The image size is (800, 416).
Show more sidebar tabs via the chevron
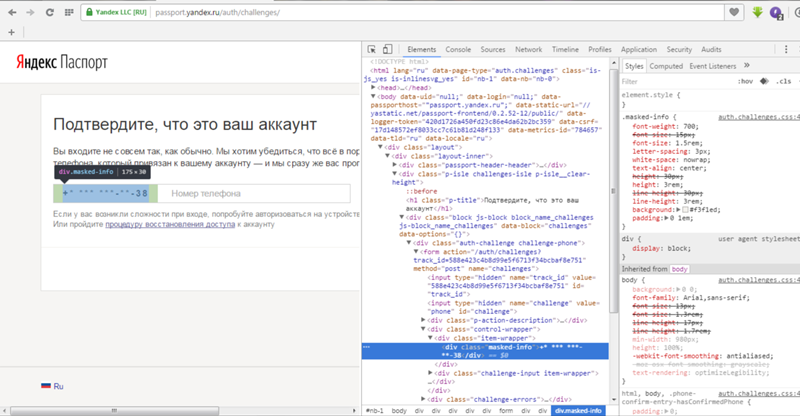[x=747, y=65]
